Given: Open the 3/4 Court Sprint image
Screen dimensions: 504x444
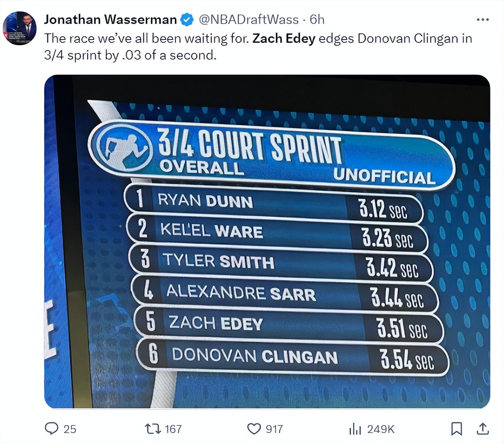Looking at the screenshot, I should (x=267, y=242).
